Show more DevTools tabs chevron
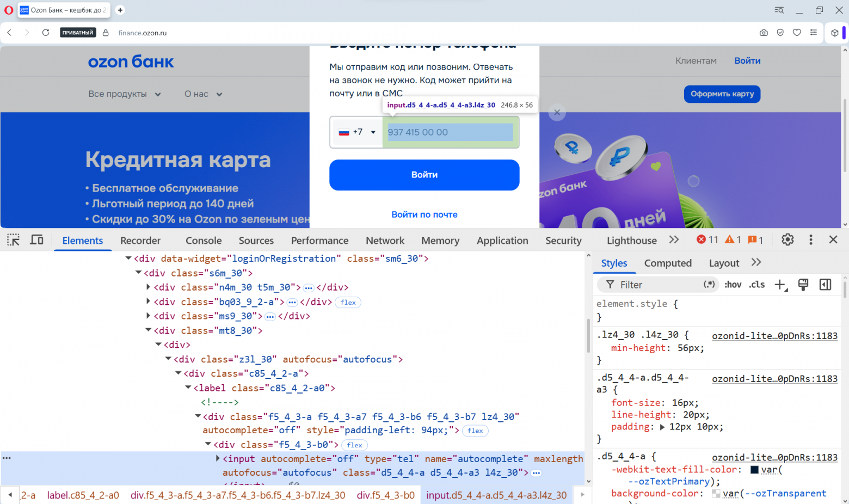Viewport: 849px width, 504px height. click(674, 239)
